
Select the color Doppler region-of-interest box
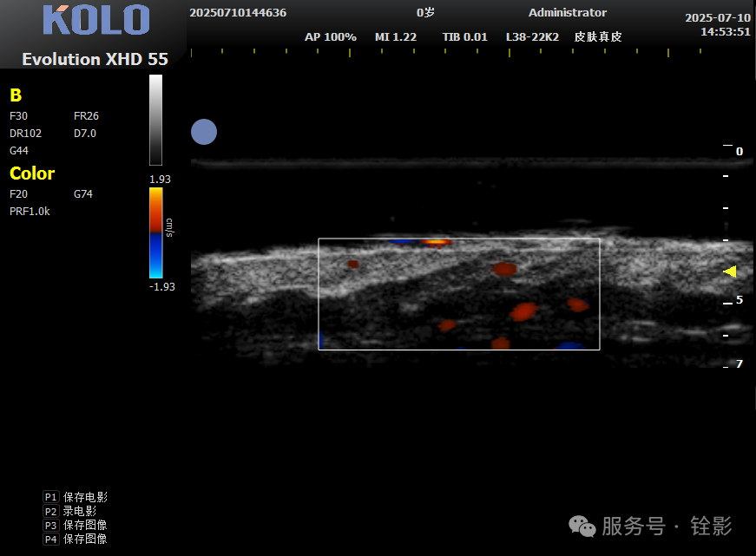tap(459, 294)
